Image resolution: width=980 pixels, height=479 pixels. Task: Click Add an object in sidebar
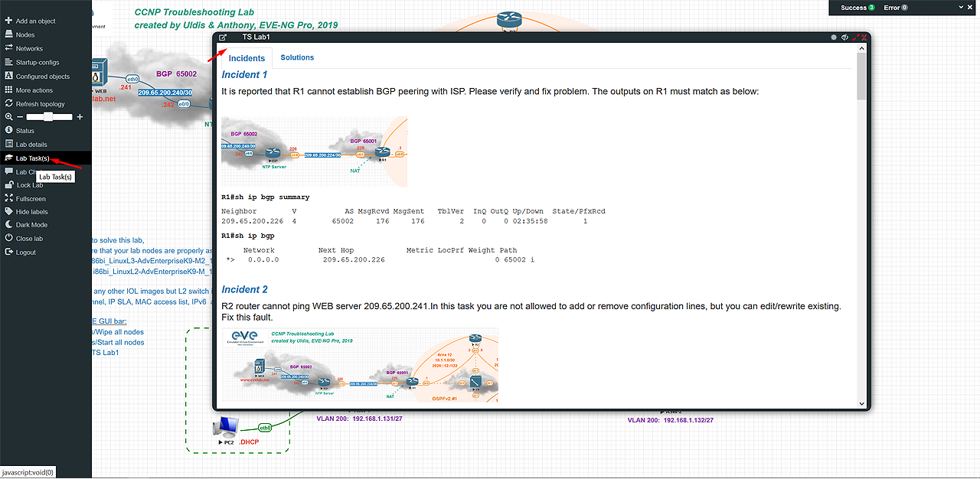(35, 21)
